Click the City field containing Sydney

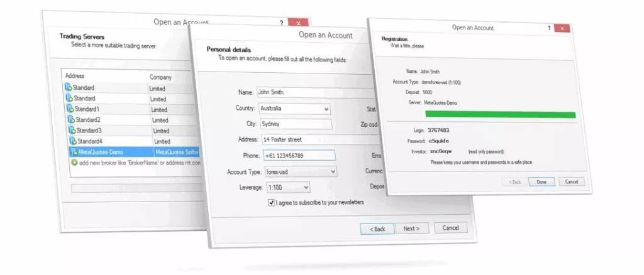coord(296,124)
